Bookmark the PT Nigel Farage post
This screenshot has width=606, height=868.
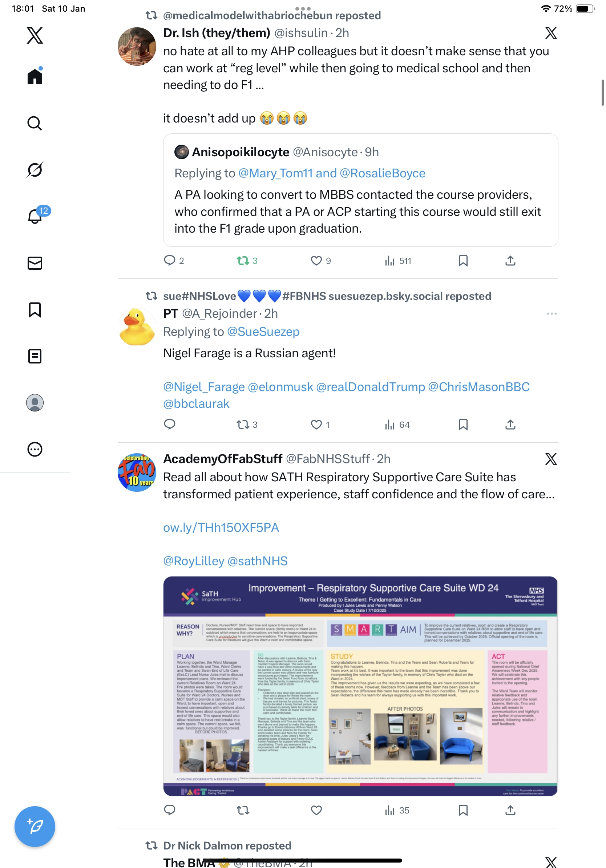(x=463, y=425)
